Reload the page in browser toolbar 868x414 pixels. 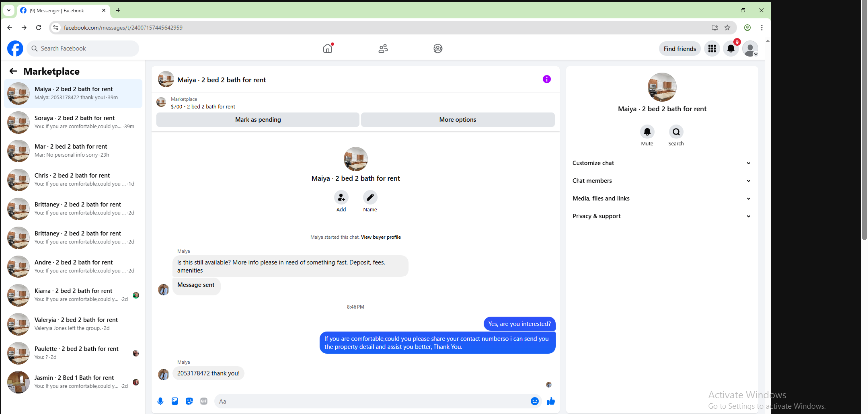click(39, 28)
